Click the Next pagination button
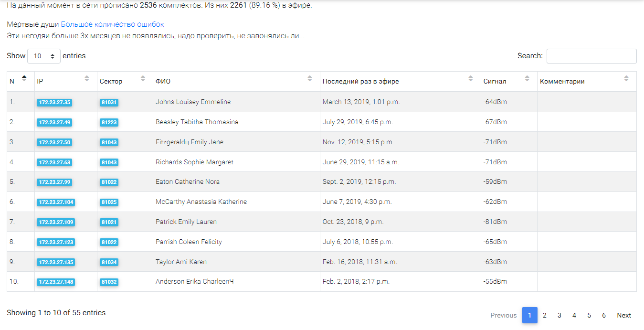 (x=624, y=315)
